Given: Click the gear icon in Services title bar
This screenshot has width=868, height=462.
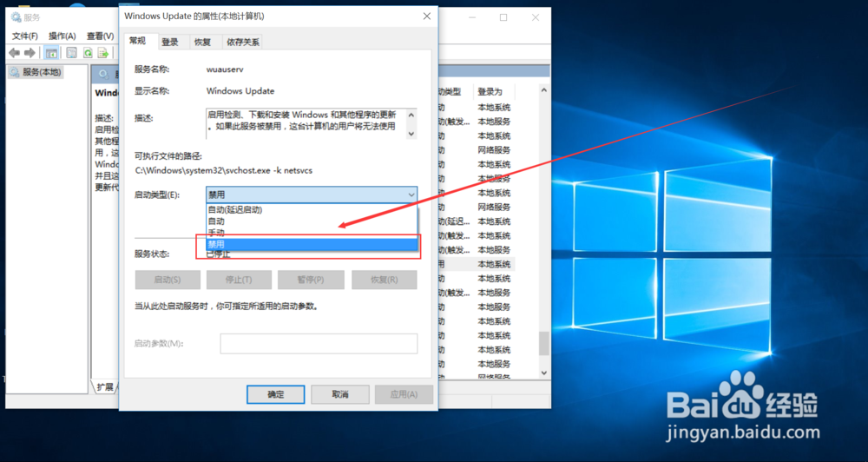Looking at the screenshot, I should coord(16,17).
